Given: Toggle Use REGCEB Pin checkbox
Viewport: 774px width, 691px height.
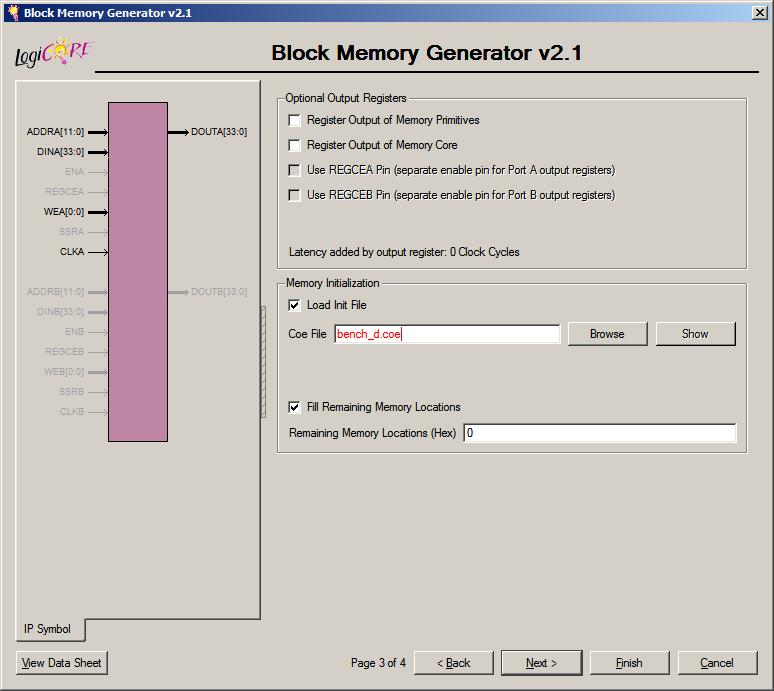Looking at the screenshot, I should tap(294, 195).
